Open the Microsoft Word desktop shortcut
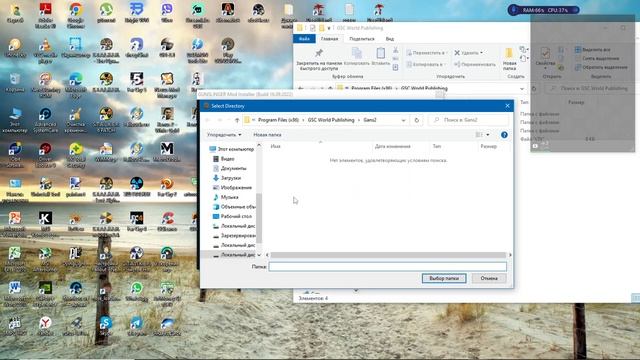640x360 pixels. coord(15,294)
